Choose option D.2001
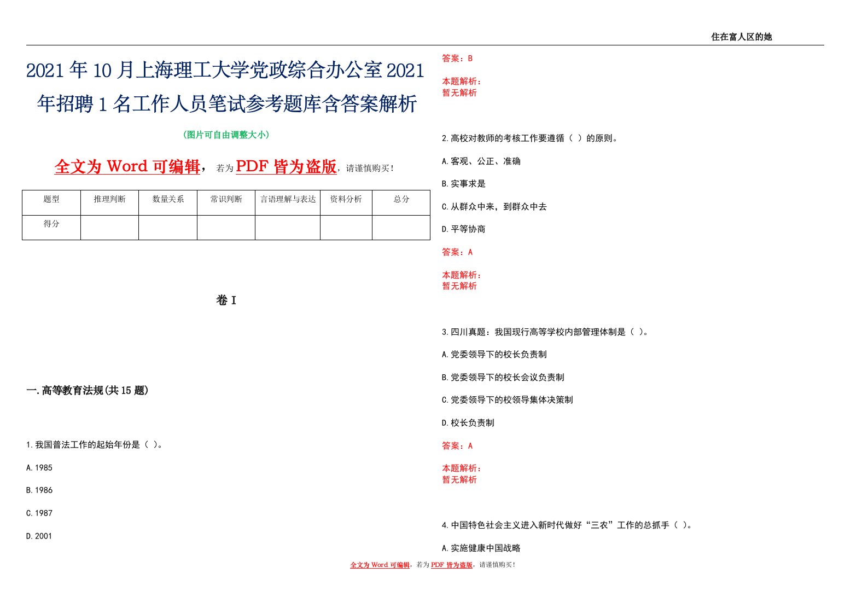Image resolution: width=868 pixels, height=614 pixels. click(39, 536)
